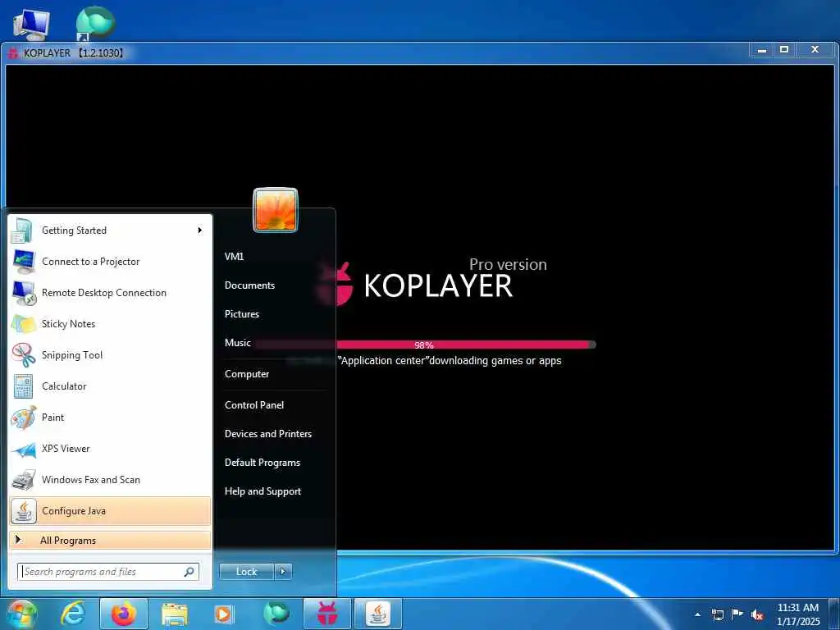
Task: Open Control Panel
Action: tap(254, 405)
